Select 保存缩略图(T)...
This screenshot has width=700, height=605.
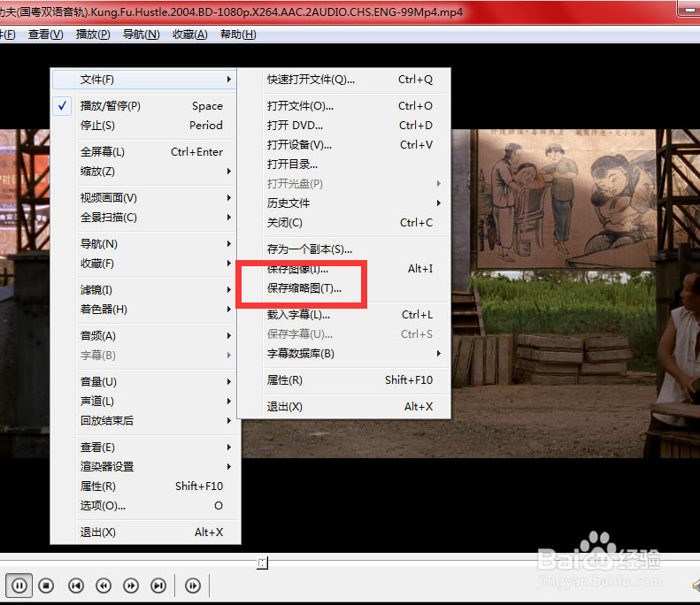pyautogui.click(x=343, y=288)
